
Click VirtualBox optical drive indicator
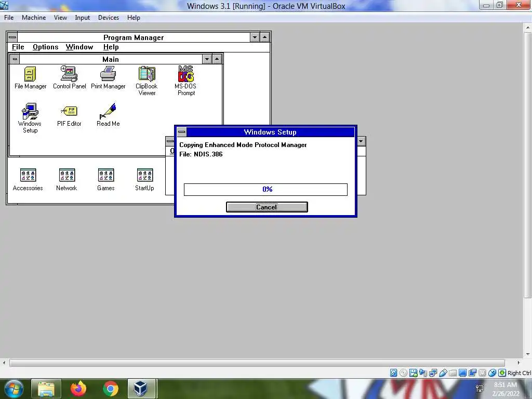pos(403,373)
